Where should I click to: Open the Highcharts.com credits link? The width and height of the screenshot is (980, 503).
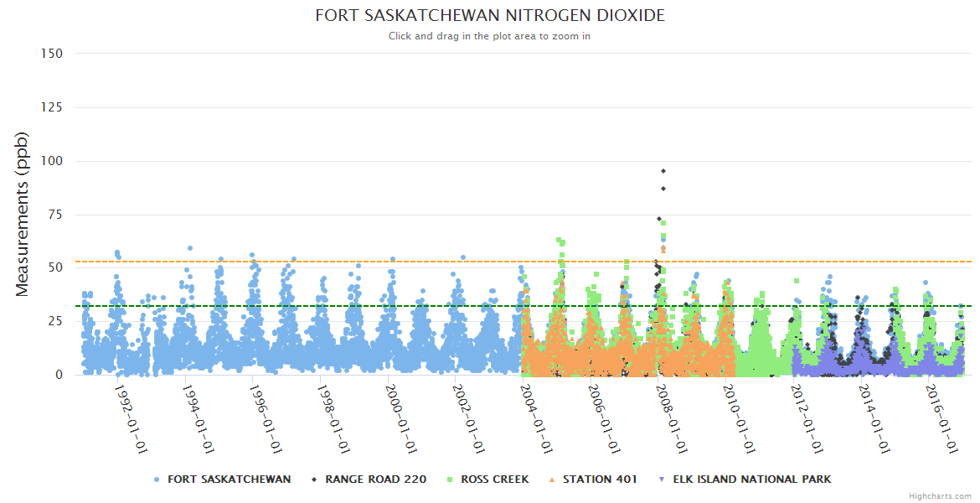click(x=940, y=496)
